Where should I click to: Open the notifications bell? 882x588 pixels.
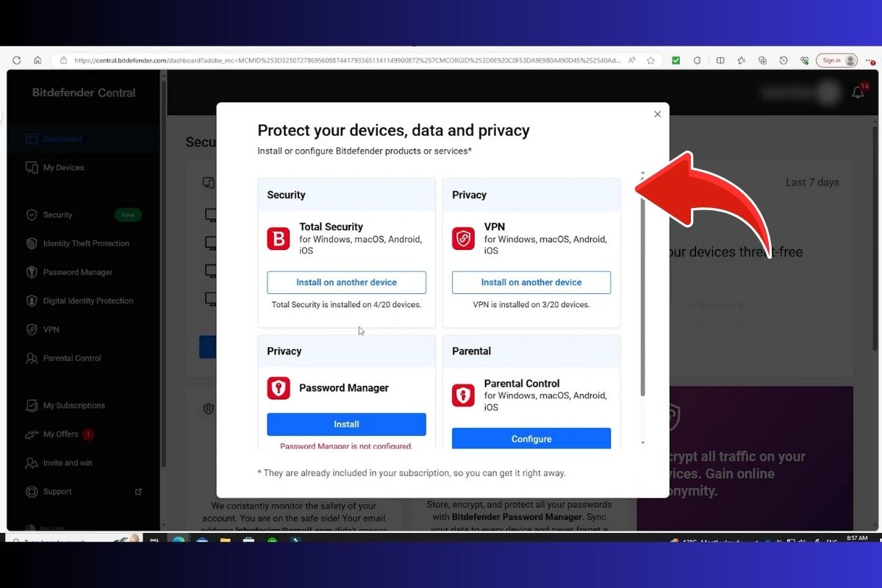858,92
